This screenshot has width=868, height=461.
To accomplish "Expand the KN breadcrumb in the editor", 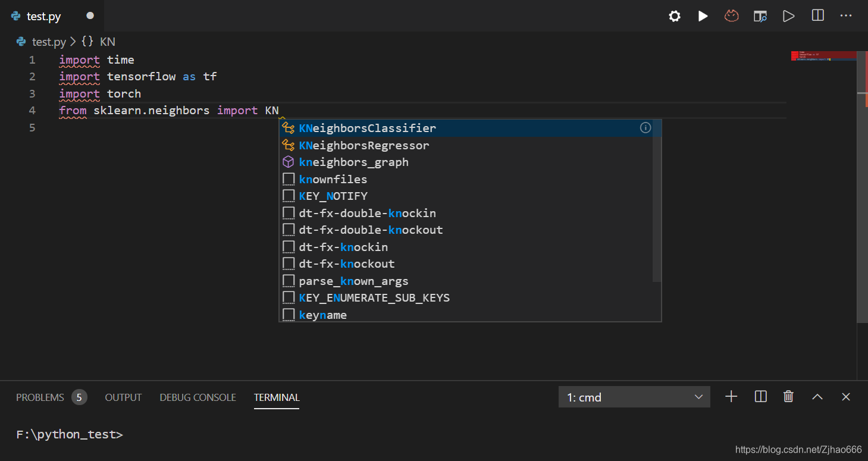I will (107, 42).
